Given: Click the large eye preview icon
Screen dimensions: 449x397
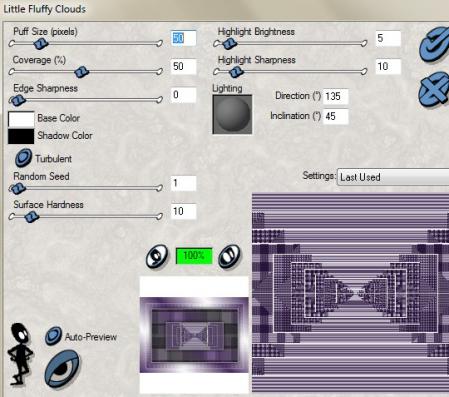Looking at the screenshot, I should [x=63, y=368].
